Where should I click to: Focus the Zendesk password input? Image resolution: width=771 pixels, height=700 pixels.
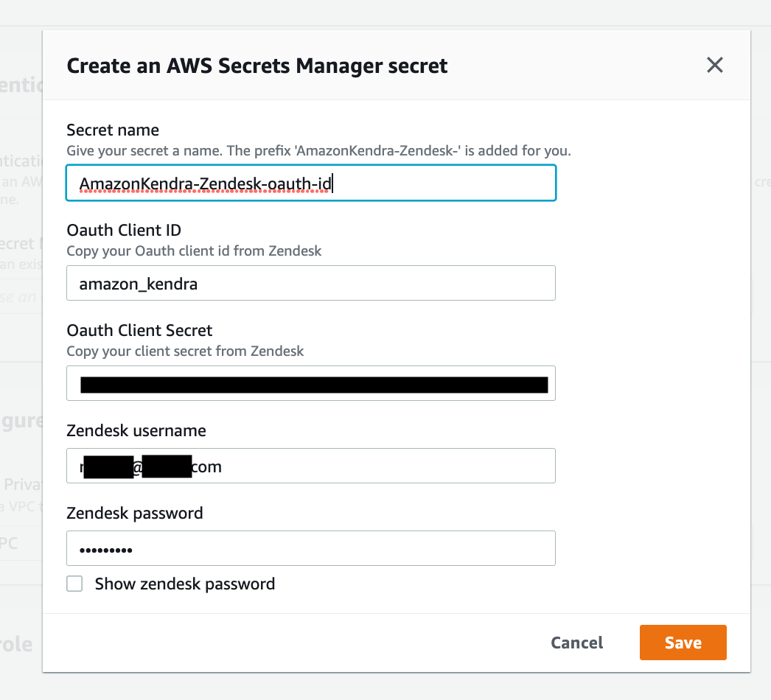coord(310,548)
